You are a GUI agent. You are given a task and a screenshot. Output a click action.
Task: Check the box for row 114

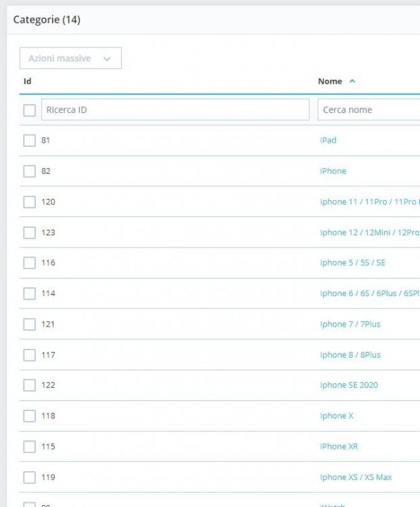30,293
